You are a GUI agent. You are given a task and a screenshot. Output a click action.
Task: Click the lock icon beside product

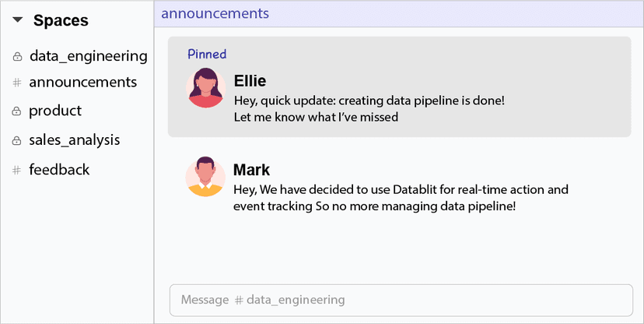(x=16, y=111)
